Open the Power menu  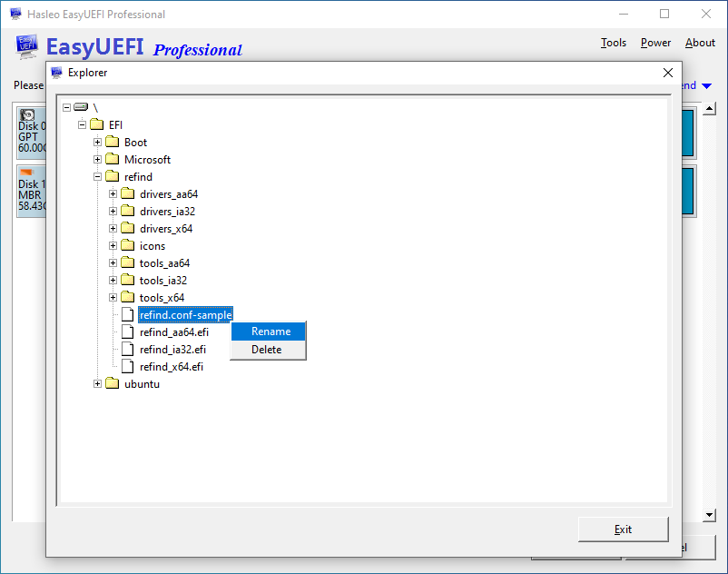point(655,43)
